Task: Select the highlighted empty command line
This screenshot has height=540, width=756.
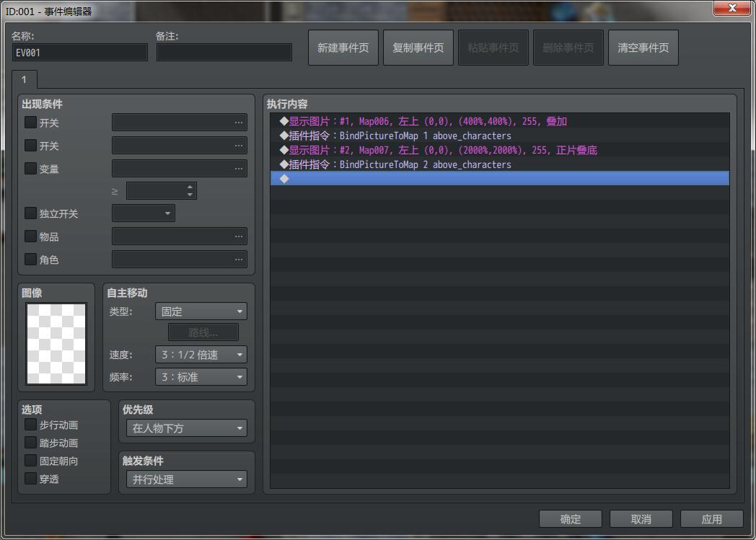Action: 499,179
